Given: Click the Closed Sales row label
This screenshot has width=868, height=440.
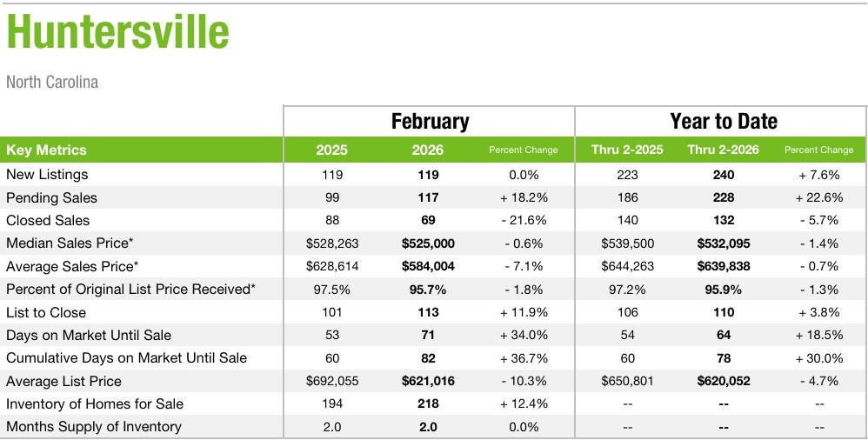Looking at the screenshot, I should [x=48, y=220].
